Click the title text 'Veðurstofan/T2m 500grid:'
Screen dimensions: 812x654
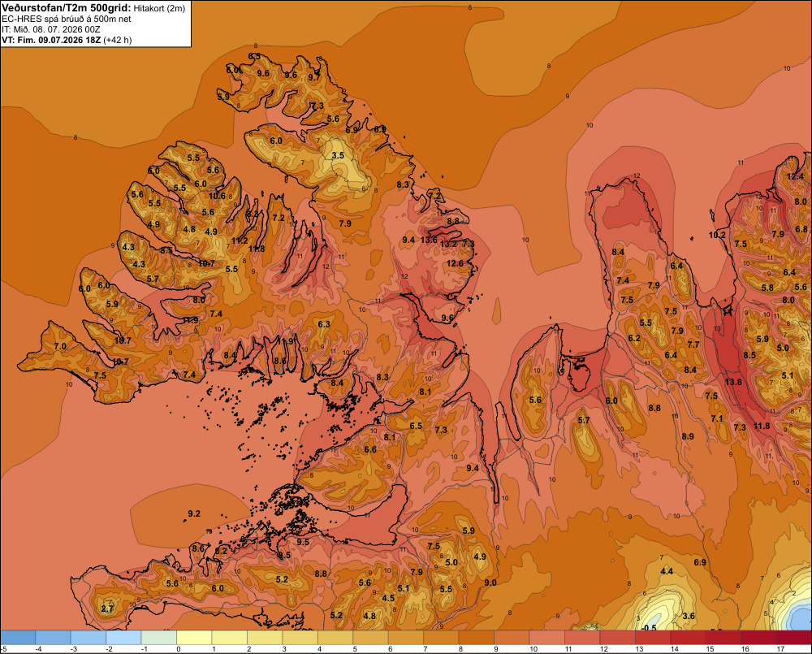67,8
